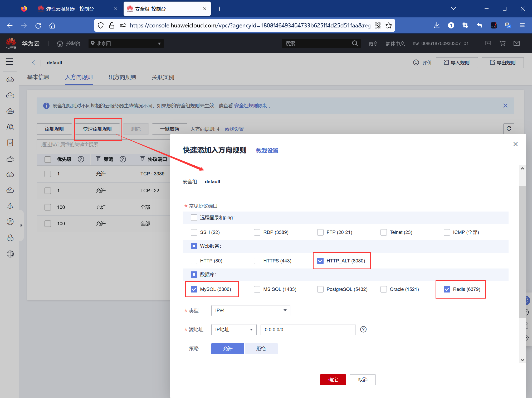Open the CloudShell terminal icon

coord(488,43)
